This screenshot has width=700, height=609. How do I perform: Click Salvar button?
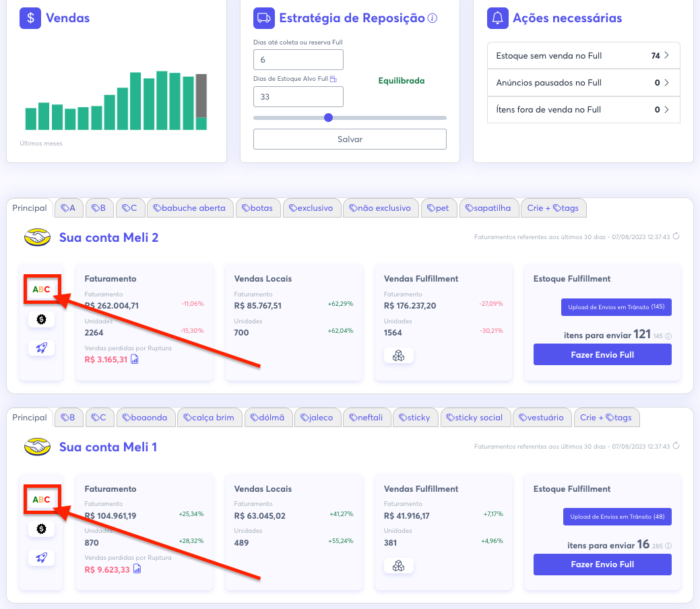[x=350, y=139]
